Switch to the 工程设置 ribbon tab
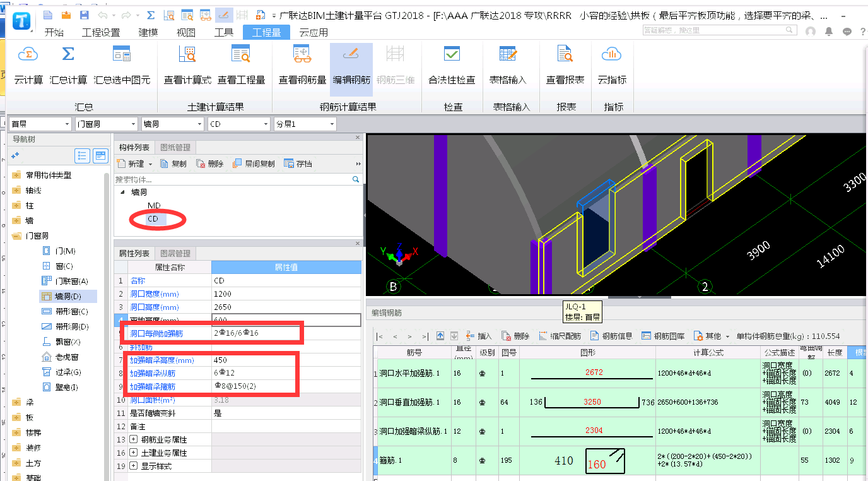This screenshot has width=868, height=481. pos(101,32)
